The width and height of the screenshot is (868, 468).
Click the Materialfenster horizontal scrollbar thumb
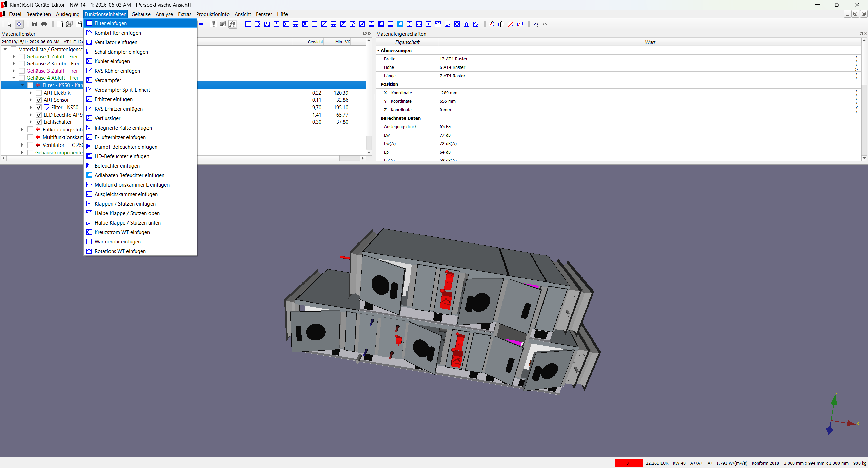point(350,158)
